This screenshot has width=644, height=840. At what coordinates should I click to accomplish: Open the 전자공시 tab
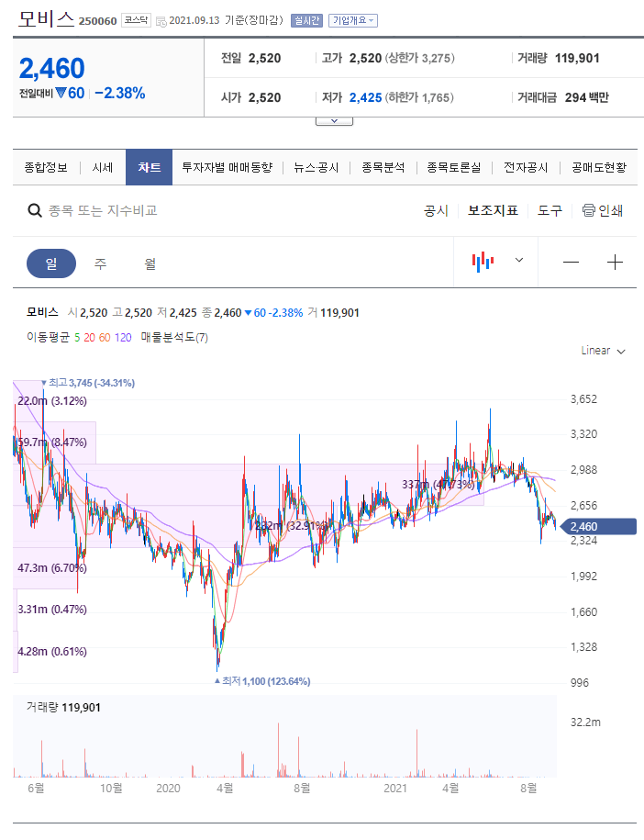[526, 168]
